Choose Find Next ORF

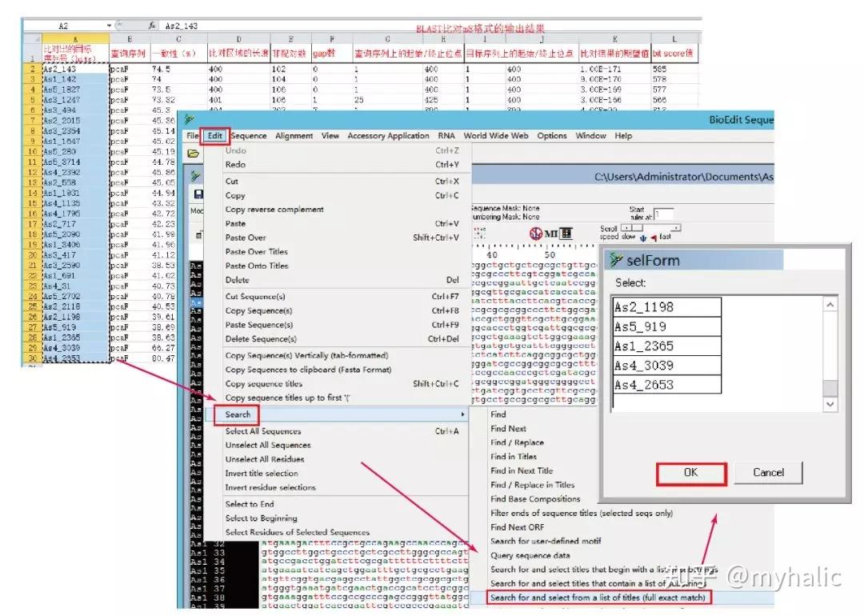[x=517, y=527]
